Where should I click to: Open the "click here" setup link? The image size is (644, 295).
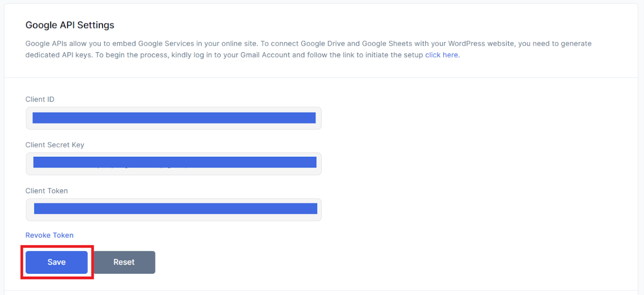[441, 55]
